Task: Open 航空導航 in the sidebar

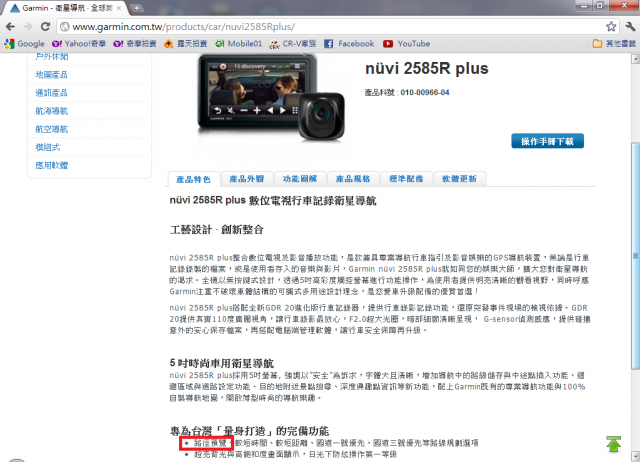Action: 51,129
